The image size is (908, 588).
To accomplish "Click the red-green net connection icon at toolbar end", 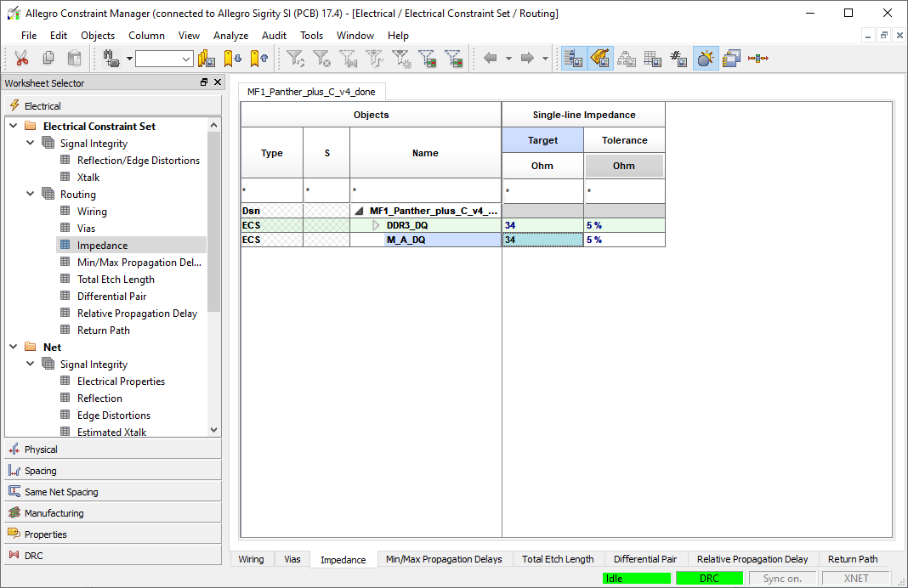I will click(758, 59).
